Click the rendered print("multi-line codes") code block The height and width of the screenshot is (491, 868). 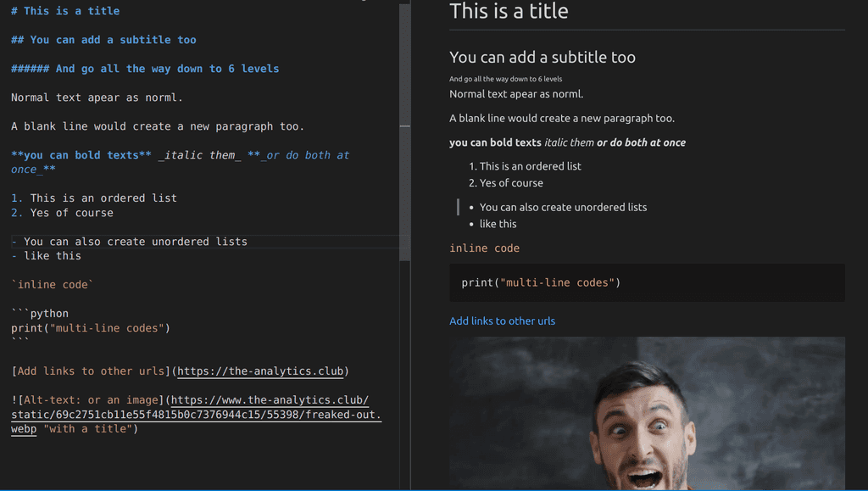(x=647, y=283)
